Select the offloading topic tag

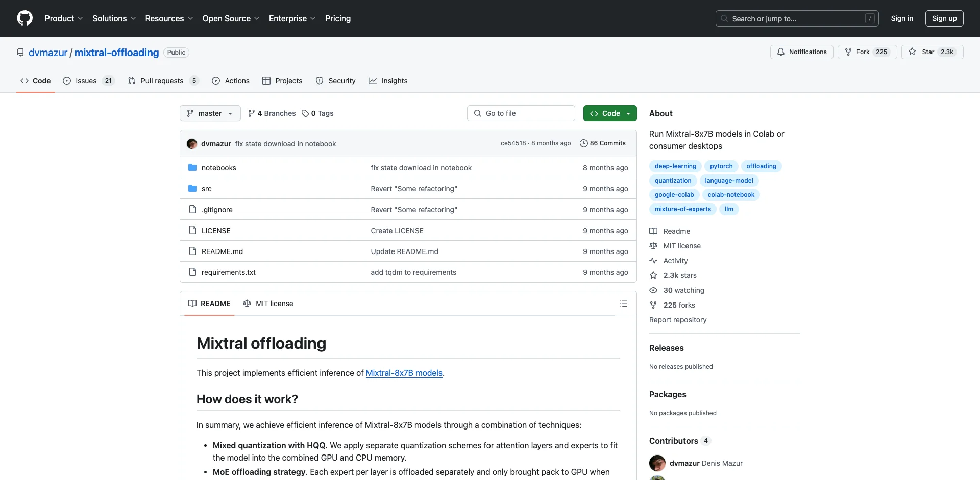761,166
